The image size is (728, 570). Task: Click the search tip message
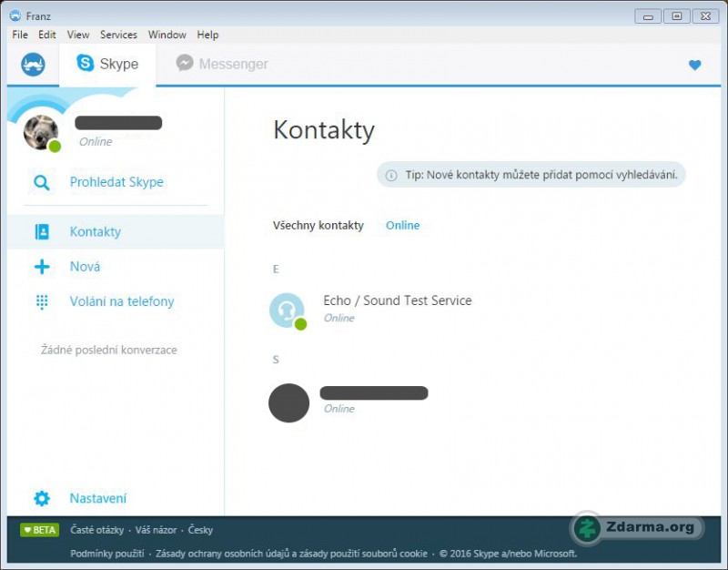[x=531, y=175]
